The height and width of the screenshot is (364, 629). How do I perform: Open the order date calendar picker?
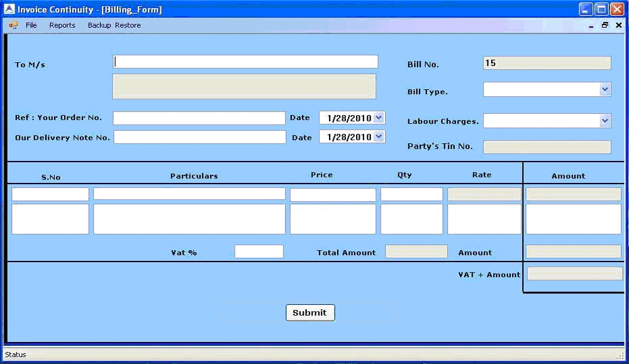[x=379, y=118]
